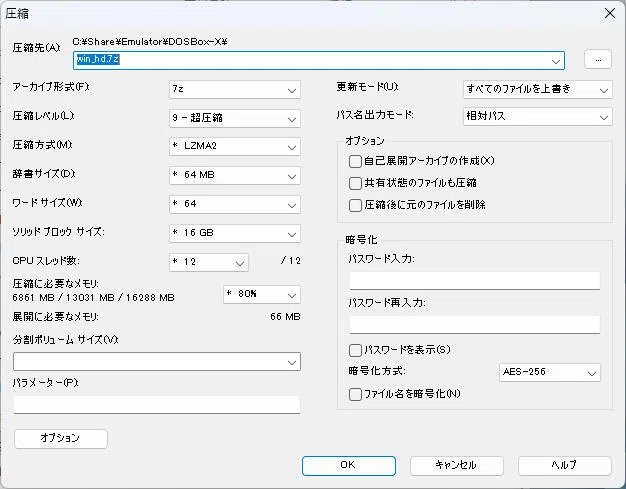Open the 圧縮方式 dropdown showing LZMA2
The image size is (626, 489).
point(235,147)
